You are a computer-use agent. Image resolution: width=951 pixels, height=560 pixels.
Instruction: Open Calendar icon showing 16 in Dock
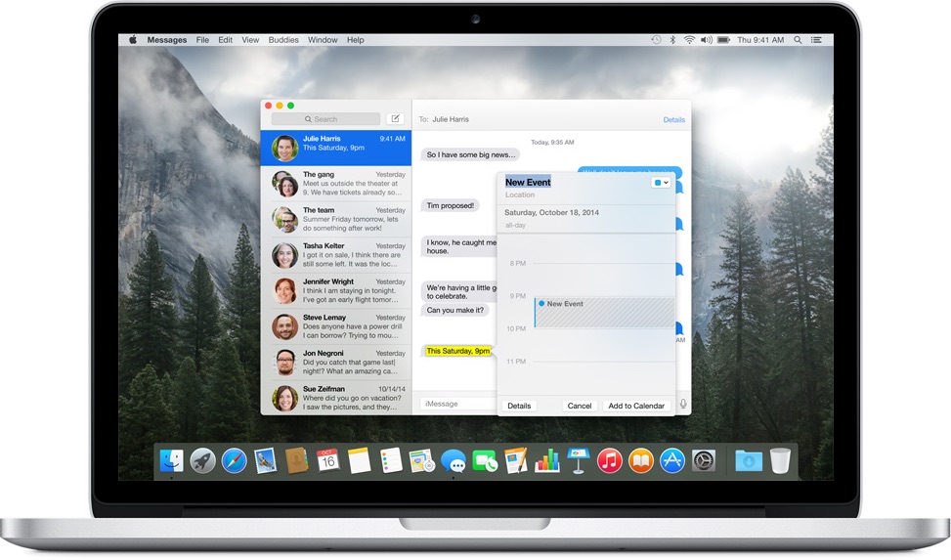point(328,461)
